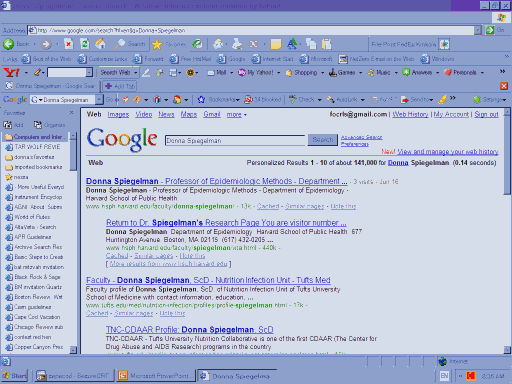Click the Google toolbar spell Check button
Screen dimensions: 512x384
pos(302,99)
